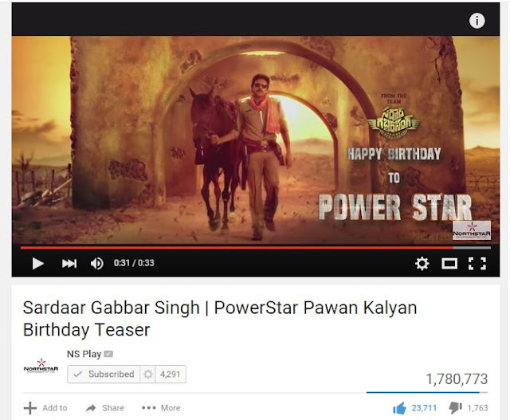The height and width of the screenshot is (420, 510).
Task: Like the video with thumbs up
Action: 400,408
